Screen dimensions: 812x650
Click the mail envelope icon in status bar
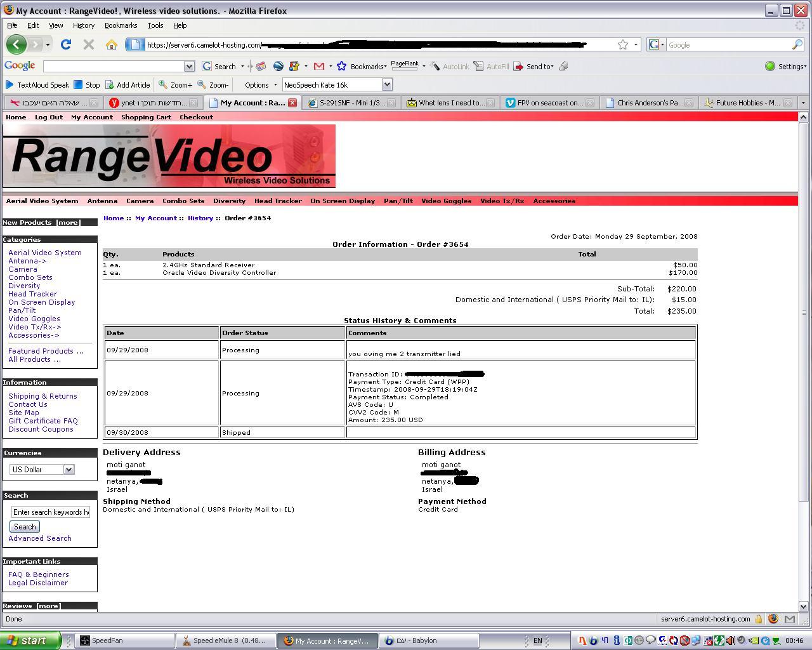click(790, 619)
